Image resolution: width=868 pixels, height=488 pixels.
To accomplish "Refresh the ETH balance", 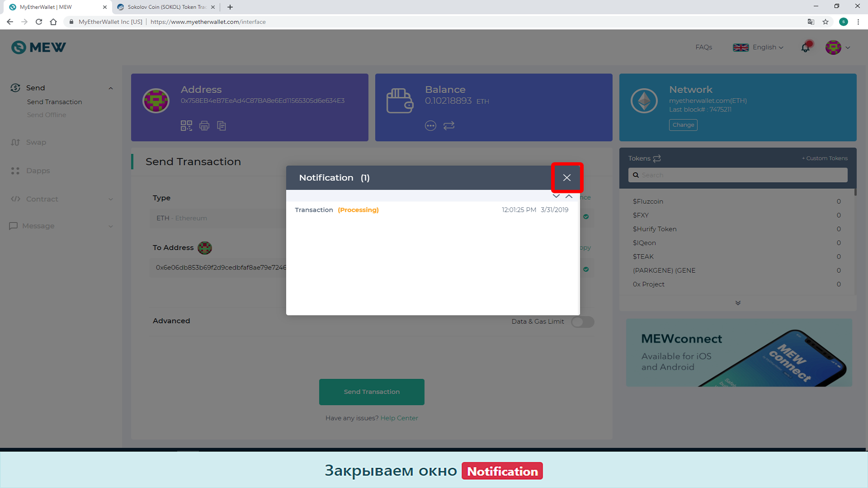I will [449, 126].
